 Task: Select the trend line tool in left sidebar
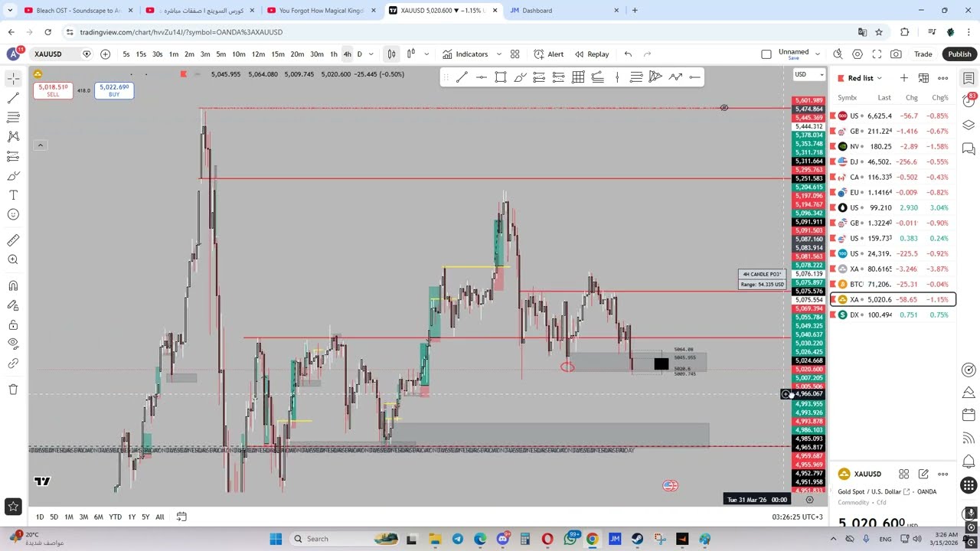click(13, 98)
